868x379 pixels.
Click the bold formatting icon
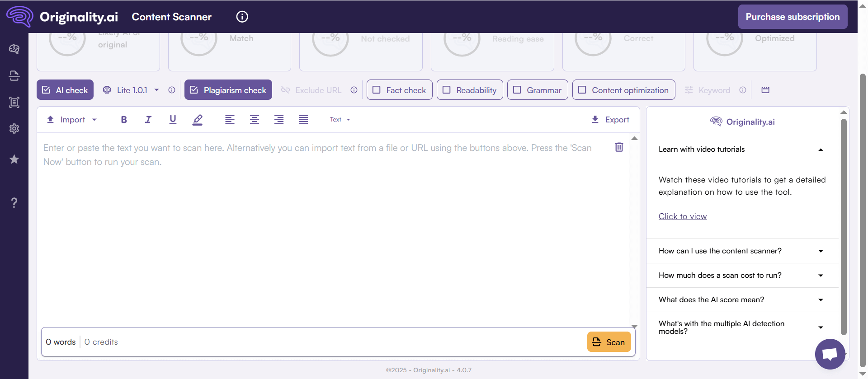pos(124,120)
